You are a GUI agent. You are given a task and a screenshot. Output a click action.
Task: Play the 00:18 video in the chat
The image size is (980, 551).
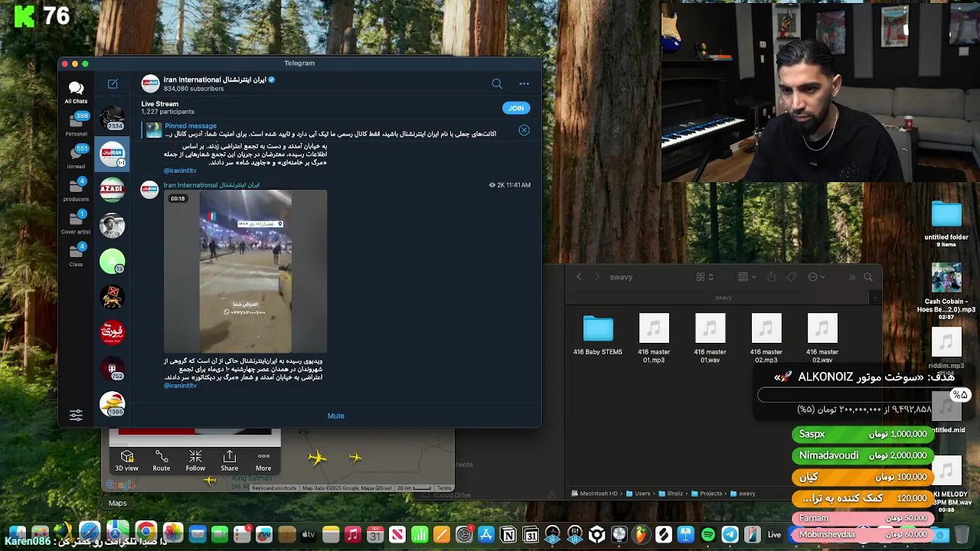tap(246, 271)
